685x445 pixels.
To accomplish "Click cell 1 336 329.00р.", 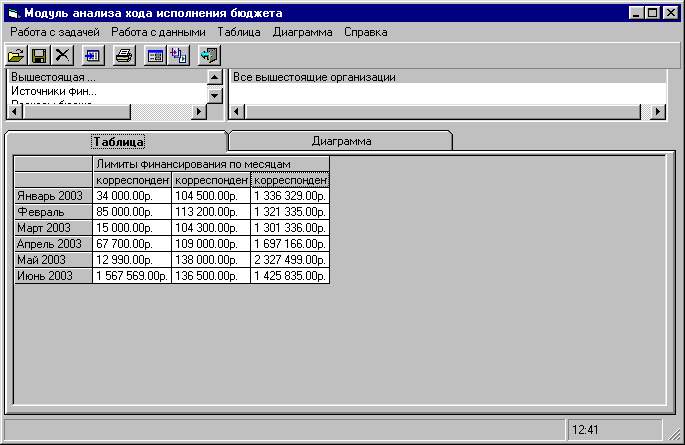I will point(290,196).
